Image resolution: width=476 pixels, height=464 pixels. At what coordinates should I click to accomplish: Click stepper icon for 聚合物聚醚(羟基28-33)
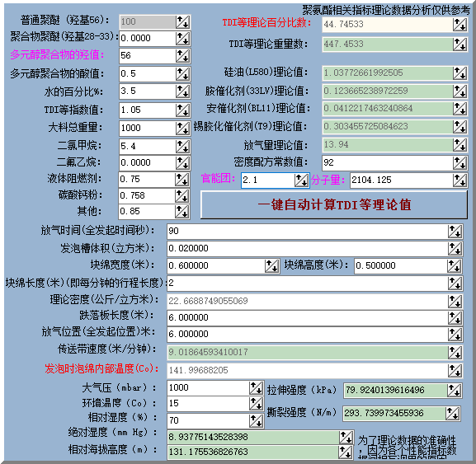click(183, 39)
